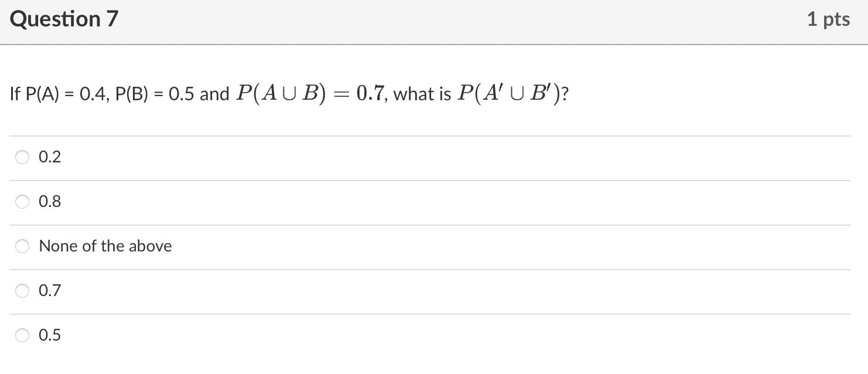The height and width of the screenshot is (374, 868).
Task: Click the "Question 7" header title
Action: 63,18
